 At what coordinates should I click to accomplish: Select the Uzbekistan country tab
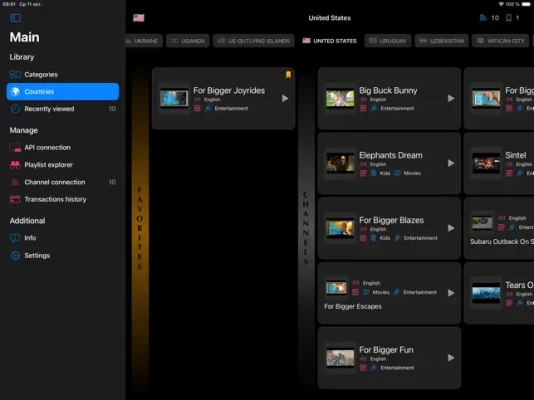pyautogui.click(x=441, y=41)
